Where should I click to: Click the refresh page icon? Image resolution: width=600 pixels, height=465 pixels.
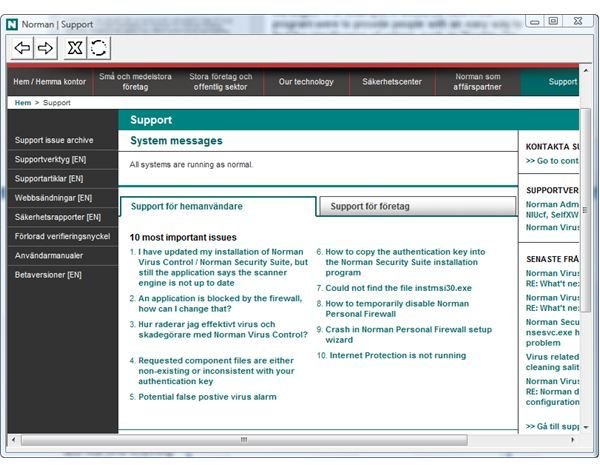click(x=99, y=48)
